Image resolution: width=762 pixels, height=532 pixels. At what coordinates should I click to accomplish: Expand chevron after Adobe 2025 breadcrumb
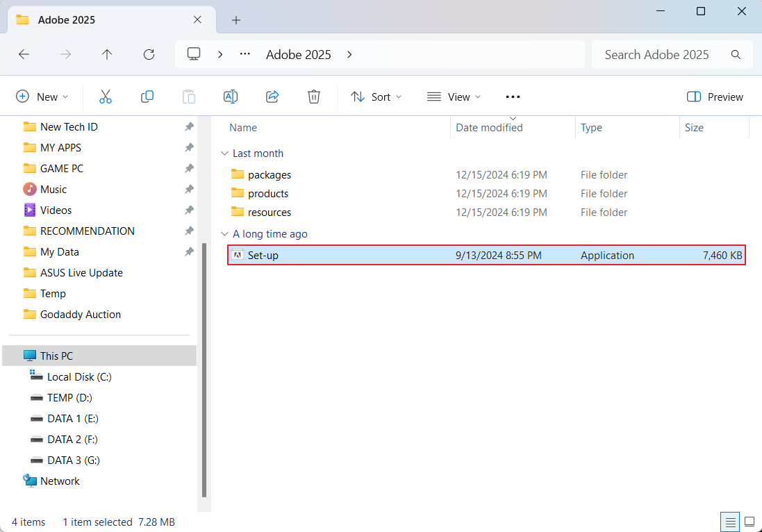pos(349,54)
